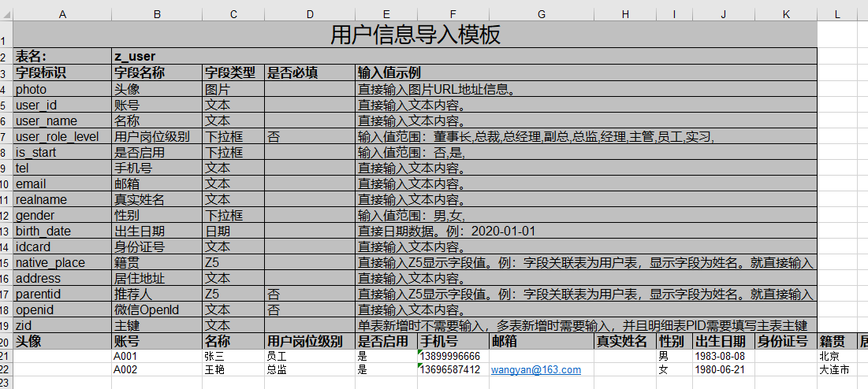Screen dimensions: 868x389
Task: Click the 男 gender cell in row 21
Action: point(674,357)
